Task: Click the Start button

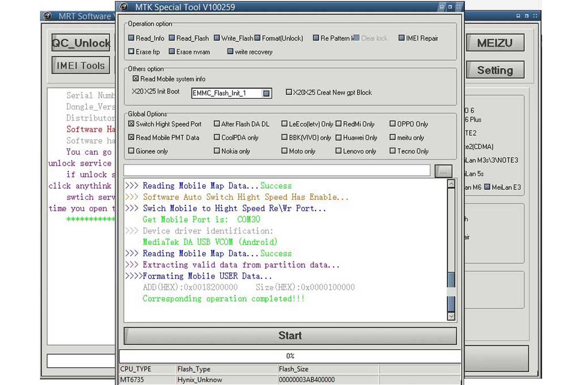Action: tap(290, 336)
